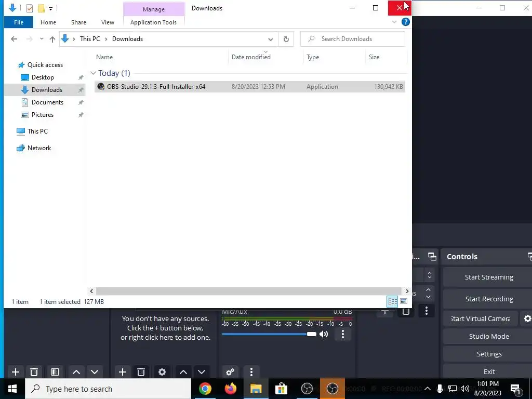The height and width of the screenshot is (399, 532).
Task: Collapse the Today (1) group
Action: coord(93,73)
